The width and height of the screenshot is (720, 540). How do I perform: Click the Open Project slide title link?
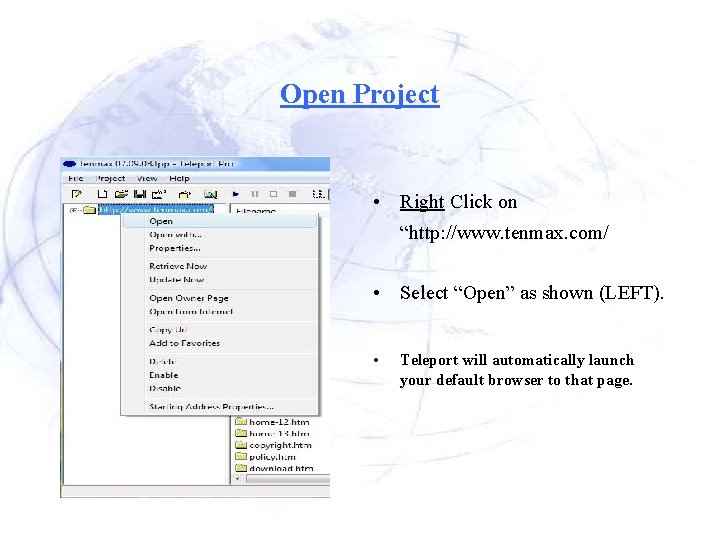point(360,95)
